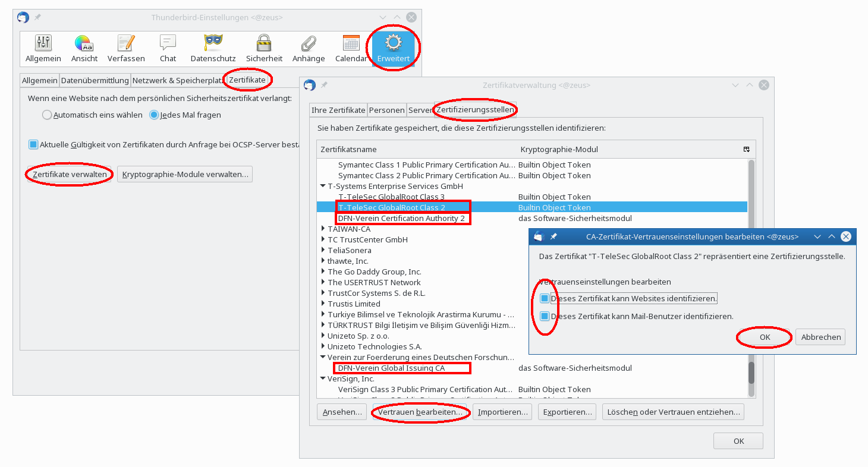
Task: Select 'DFN-Verein Certification Authority 2' row
Action: (x=532, y=218)
